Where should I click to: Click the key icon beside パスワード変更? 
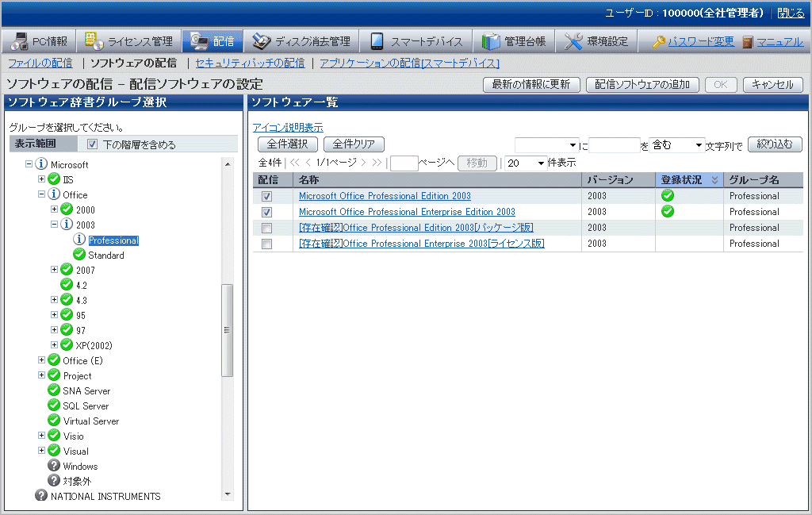point(659,41)
